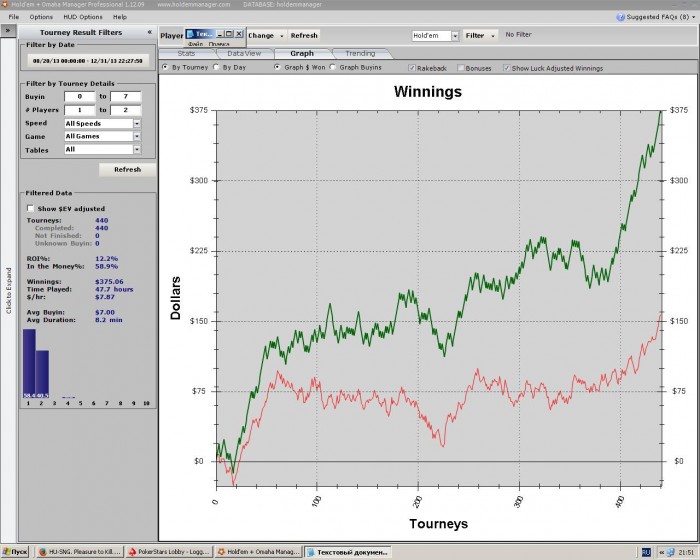The width and height of the screenshot is (700, 560).
Task: Open the Filter dropdown arrow
Action: pyautogui.click(x=493, y=36)
